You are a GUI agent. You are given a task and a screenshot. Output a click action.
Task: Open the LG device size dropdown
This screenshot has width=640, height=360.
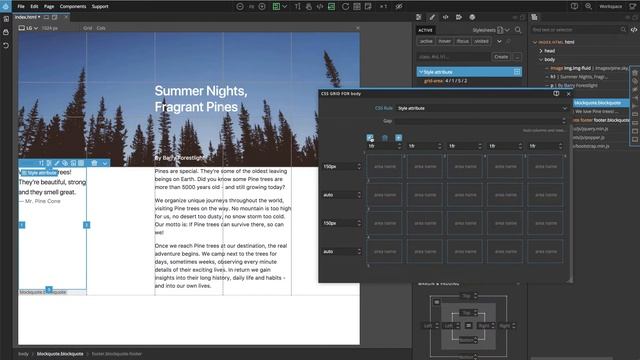point(28,28)
